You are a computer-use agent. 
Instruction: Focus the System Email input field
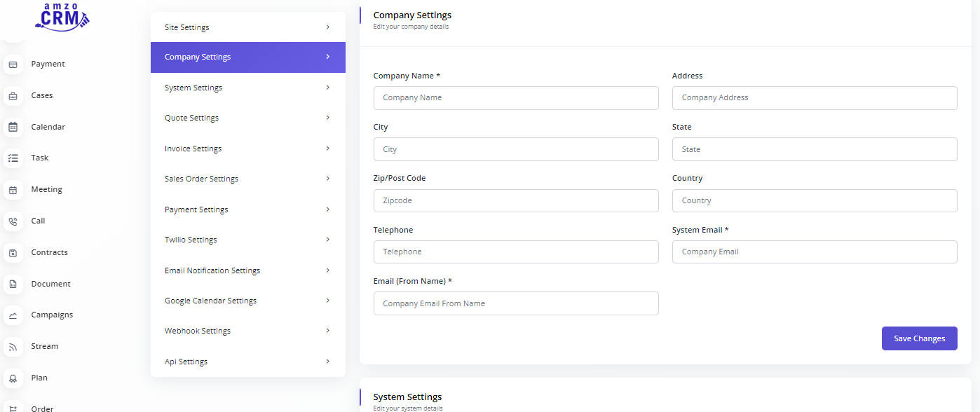pos(815,252)
